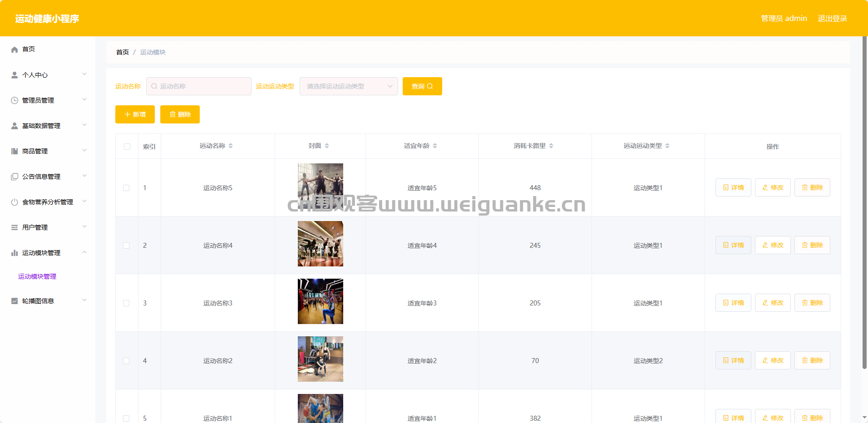Open the 运动模块管理 submenu item in purple
This screenshot has width=868, height=423.
pos(37,276)
